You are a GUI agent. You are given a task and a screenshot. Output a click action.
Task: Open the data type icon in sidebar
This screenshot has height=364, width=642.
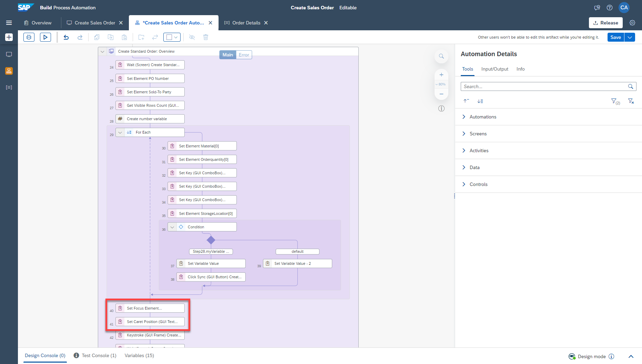9,87
